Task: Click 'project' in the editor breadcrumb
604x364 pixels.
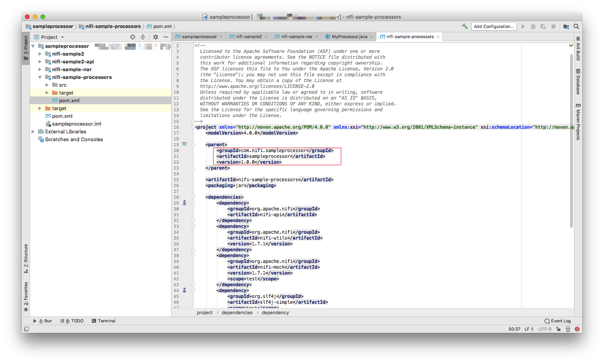Action: [205, 313]
